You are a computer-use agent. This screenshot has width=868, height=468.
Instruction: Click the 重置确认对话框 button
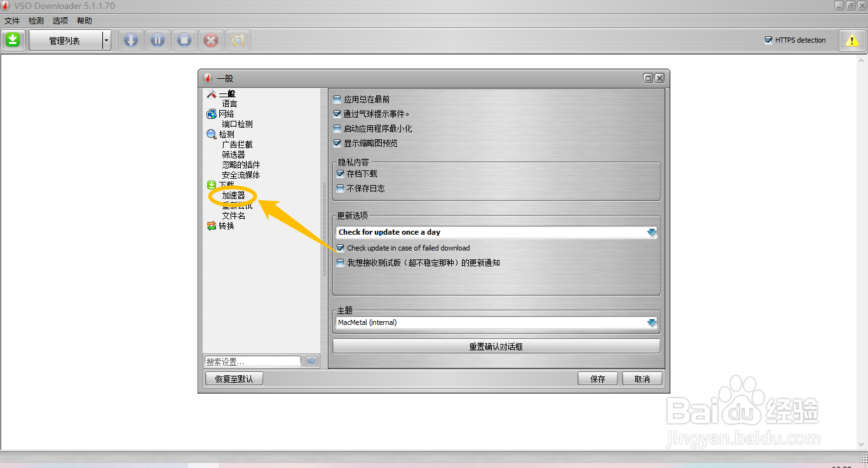pos(496,347)
